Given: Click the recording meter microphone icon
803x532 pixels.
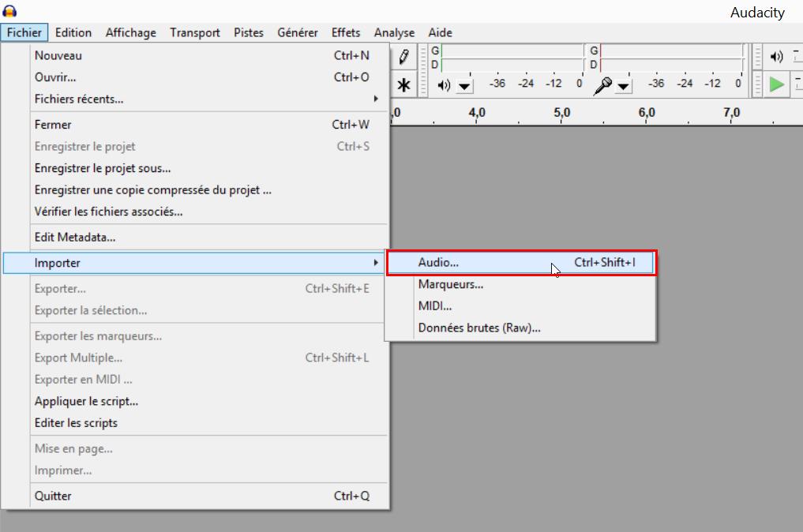Looking at the screenshot, I should pos(602,85).
